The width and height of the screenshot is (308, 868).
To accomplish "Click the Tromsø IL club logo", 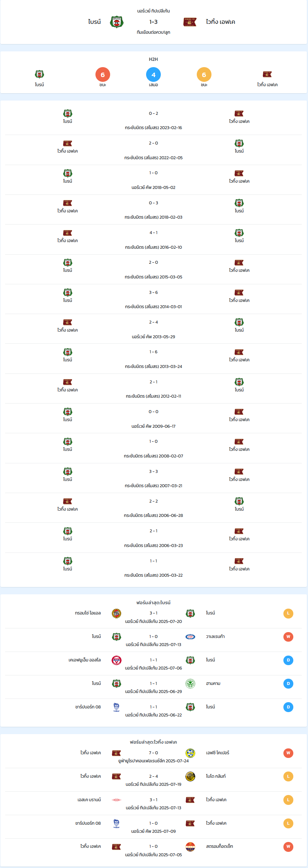I will tap(116, 613).
